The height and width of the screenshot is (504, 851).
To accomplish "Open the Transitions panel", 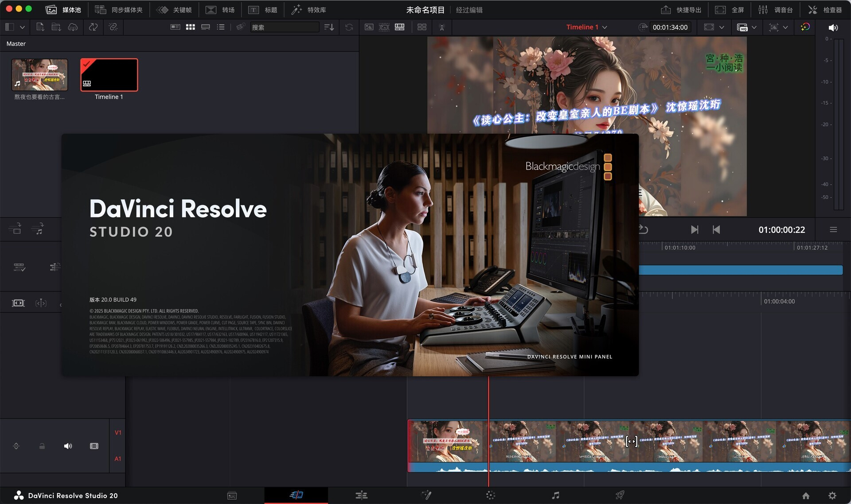I will (x=220, y=10).
